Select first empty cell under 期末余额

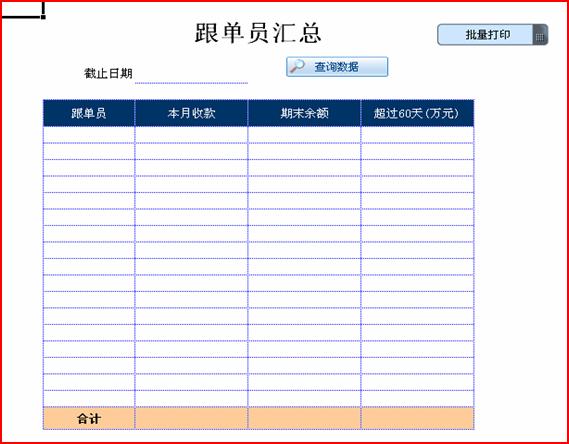[304, 135]
